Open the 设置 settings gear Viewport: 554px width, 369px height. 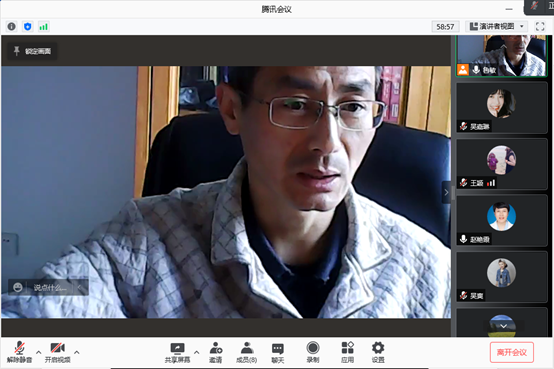pos(378,352)
